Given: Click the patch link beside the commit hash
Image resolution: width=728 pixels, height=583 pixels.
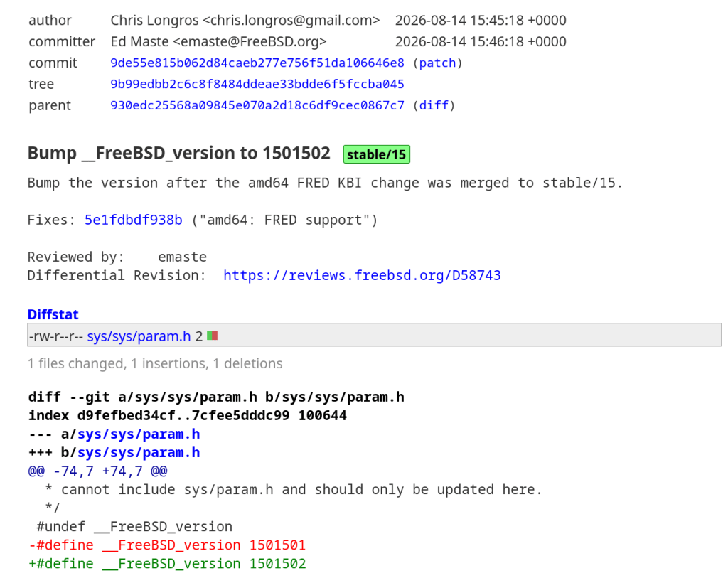Looking at the screenshot, I should pyautogui.click(x=437, y=63).
